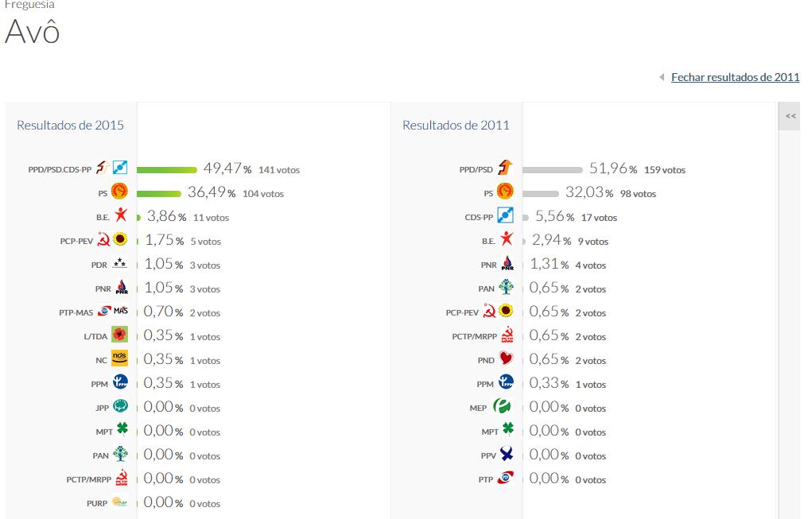This screenshot has height=519, width=812.
Task: Click the NC (nós) yellow party logo
Action: pos(119,359)
